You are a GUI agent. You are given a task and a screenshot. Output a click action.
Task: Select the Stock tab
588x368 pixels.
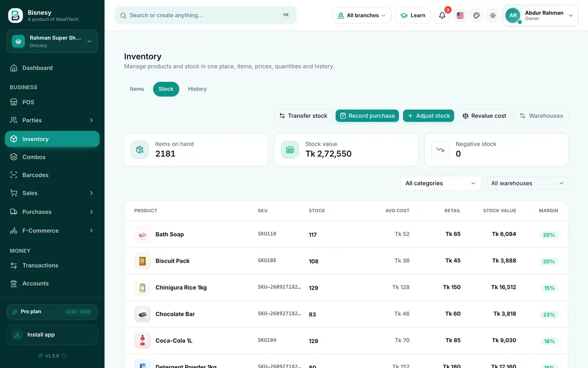coord(166,89)
